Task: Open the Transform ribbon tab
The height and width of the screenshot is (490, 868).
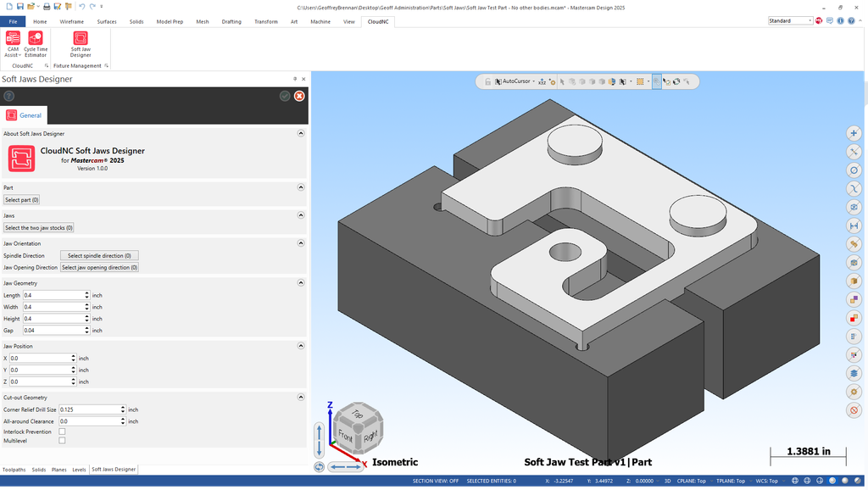Action: [x=265, y=21]
